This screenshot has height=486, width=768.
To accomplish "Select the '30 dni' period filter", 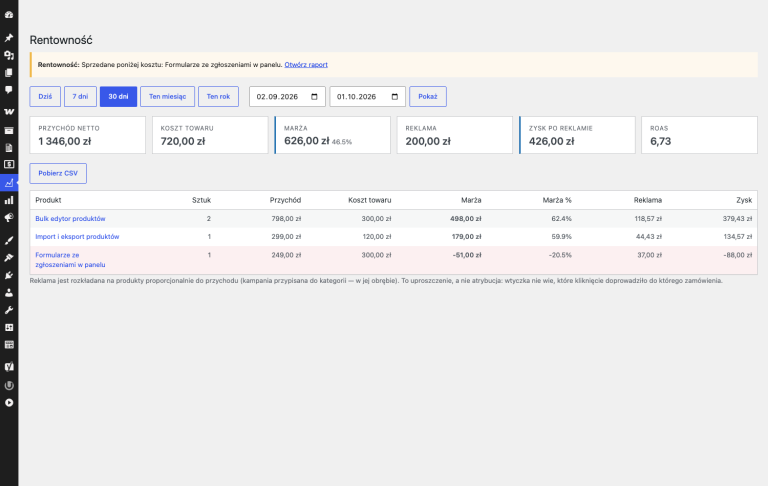I will click(x=119, y=97).
